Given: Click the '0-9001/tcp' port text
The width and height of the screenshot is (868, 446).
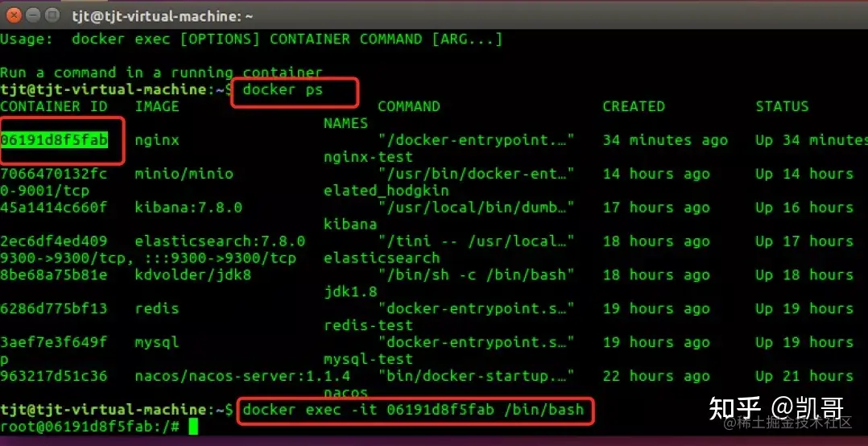Looking at the screenshot, I should point(45,191).
